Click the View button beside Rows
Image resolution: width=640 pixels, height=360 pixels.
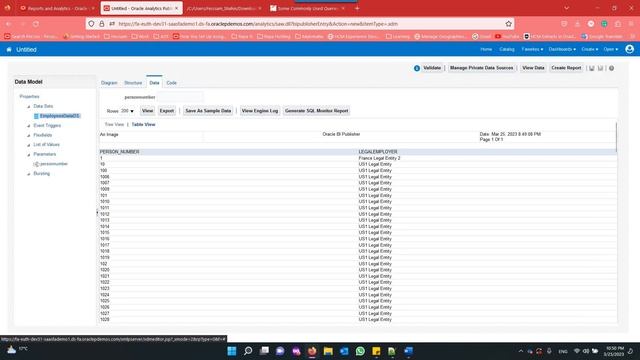[x=147, y=111]
